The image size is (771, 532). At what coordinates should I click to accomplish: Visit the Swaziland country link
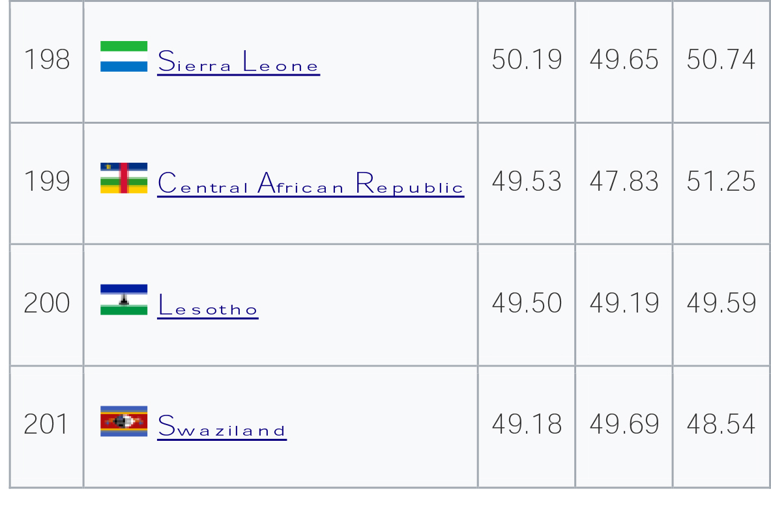tap(222, 426)
